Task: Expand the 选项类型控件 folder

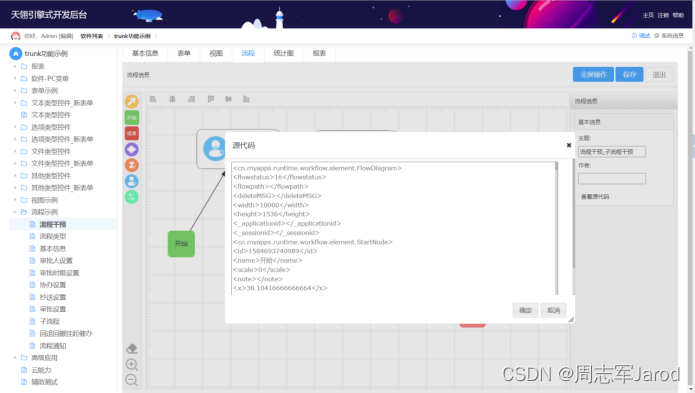Action: tap(15, 127)
